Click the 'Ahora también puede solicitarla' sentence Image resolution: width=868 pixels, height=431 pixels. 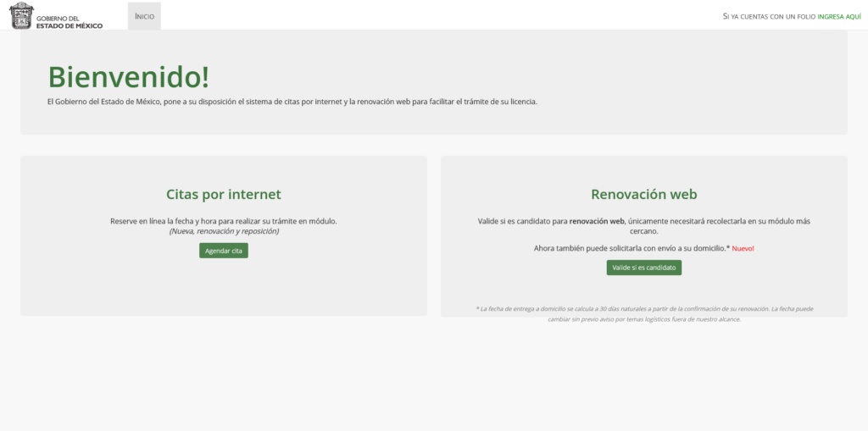click(631, 248)
